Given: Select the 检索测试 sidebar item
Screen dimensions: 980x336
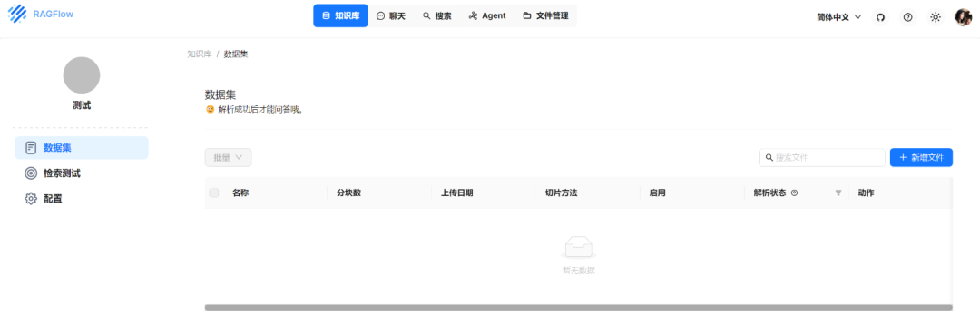Looking at the screenshot, I should [82, 173].
